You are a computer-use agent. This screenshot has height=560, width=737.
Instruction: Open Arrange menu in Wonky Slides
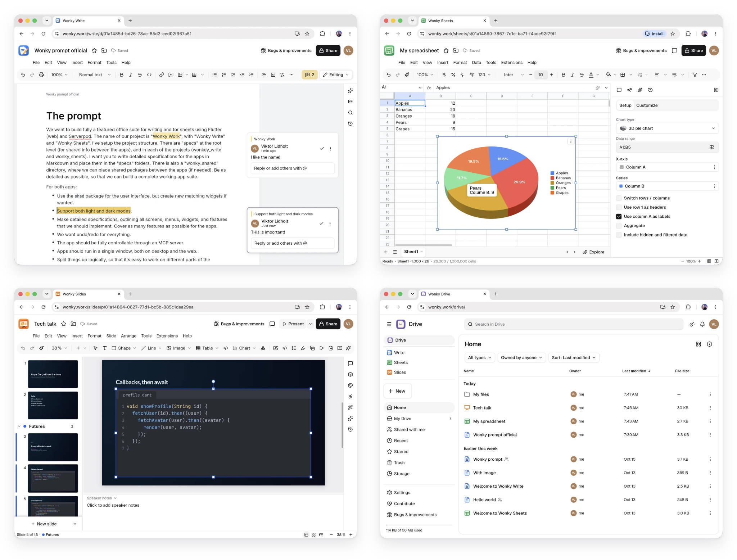(x=128, y=336)
